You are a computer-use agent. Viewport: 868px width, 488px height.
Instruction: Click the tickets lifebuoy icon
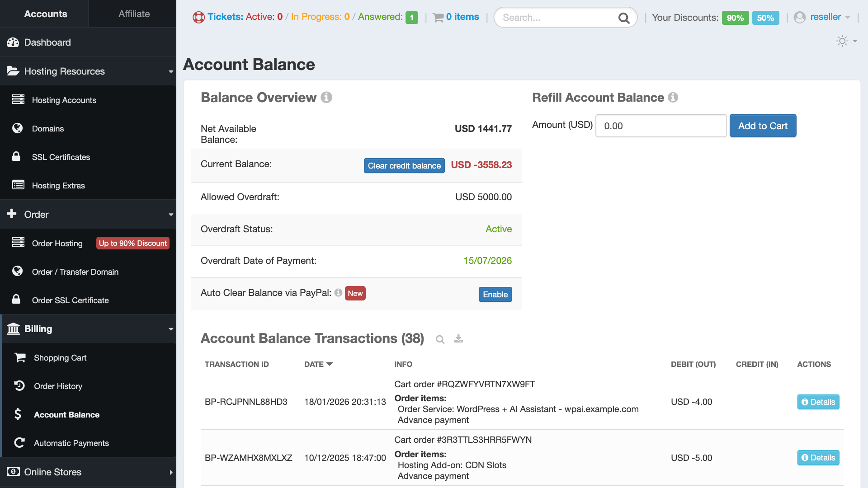coord(198,17)
